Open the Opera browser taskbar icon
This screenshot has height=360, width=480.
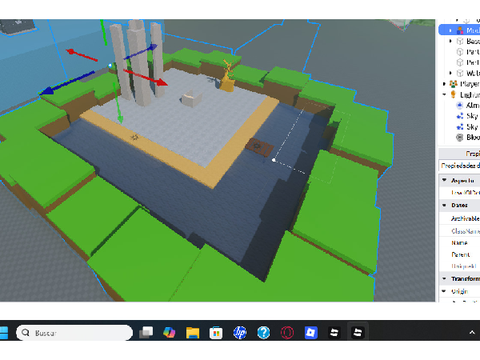point(287,332)
